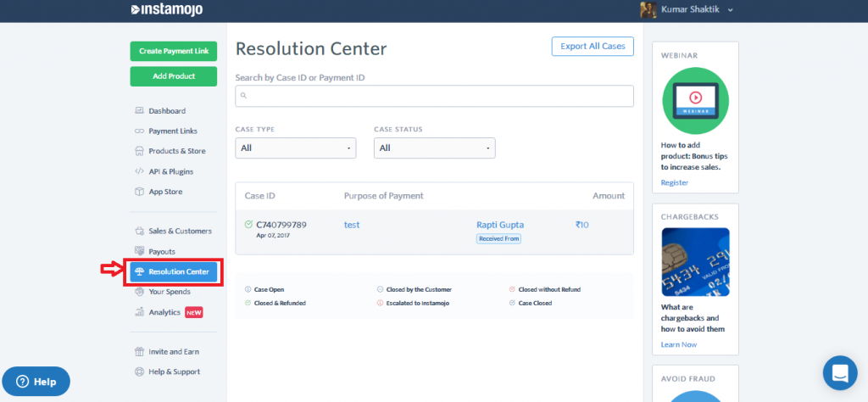Click the Purpose of Payment column header
The height and width of the screenshot is (402, 868).
point(384,195)
